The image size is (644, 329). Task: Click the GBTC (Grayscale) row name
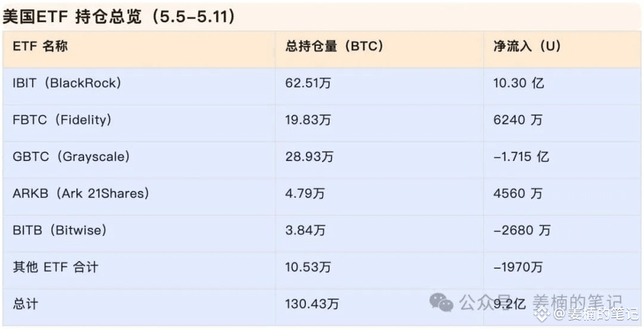pos(72,157)
